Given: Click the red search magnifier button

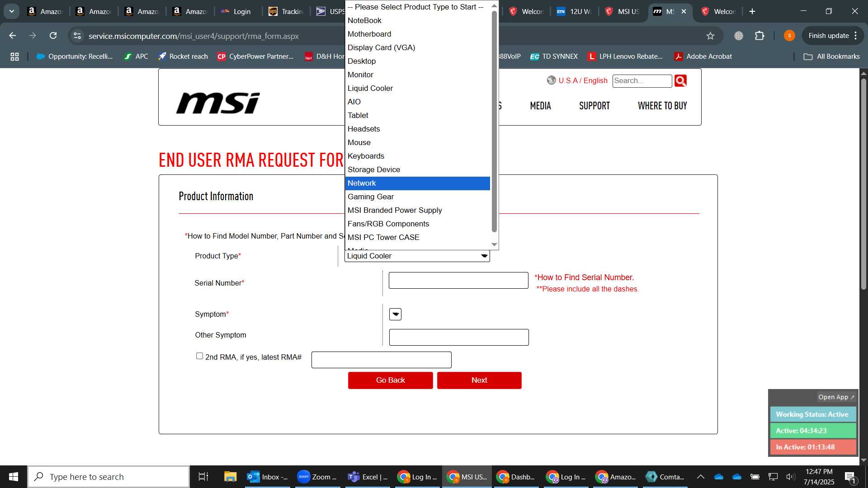Looking at the screenshot, I should (x=680, y=81).
